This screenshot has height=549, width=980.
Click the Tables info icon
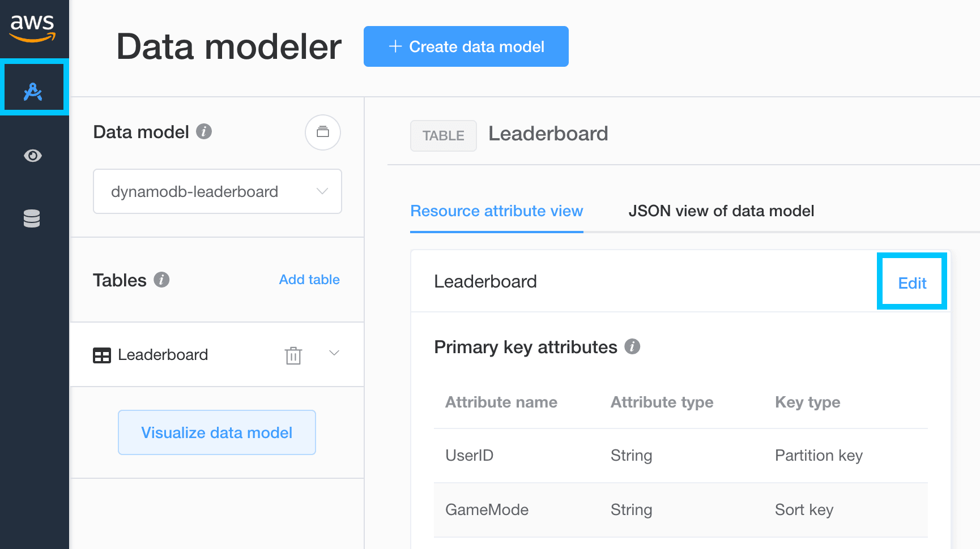pos(161,280)
